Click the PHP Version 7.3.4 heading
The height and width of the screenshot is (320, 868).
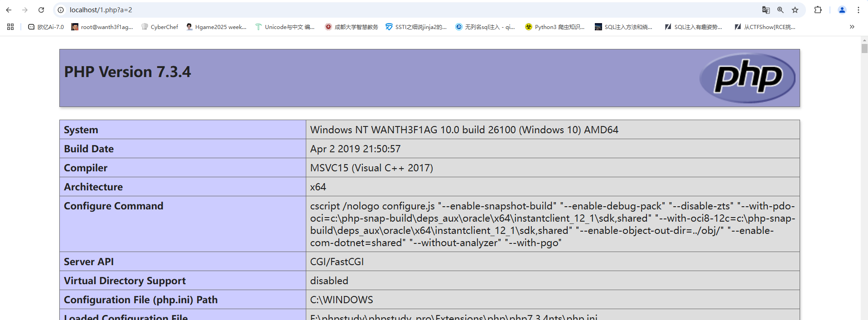point(127,72)
